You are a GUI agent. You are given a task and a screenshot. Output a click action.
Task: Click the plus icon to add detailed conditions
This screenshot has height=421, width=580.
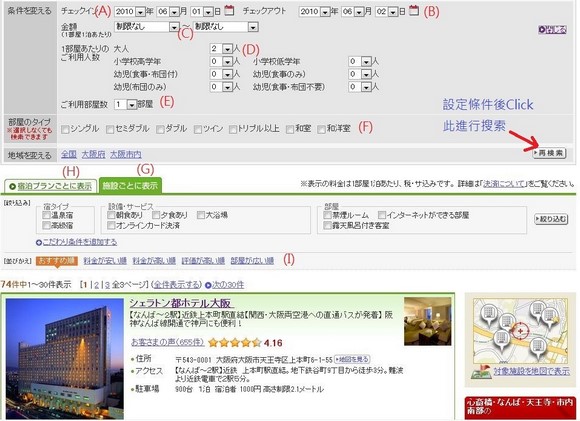pos(39,243)
